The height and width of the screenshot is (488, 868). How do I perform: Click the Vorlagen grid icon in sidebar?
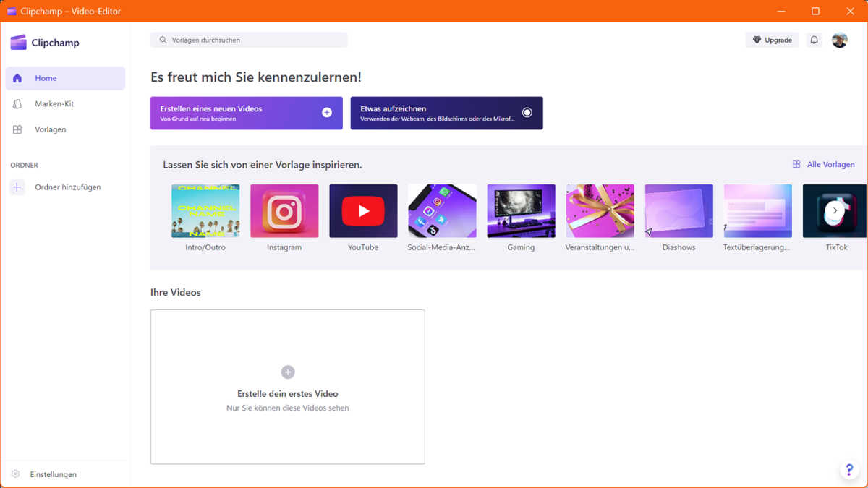(17, 129)
